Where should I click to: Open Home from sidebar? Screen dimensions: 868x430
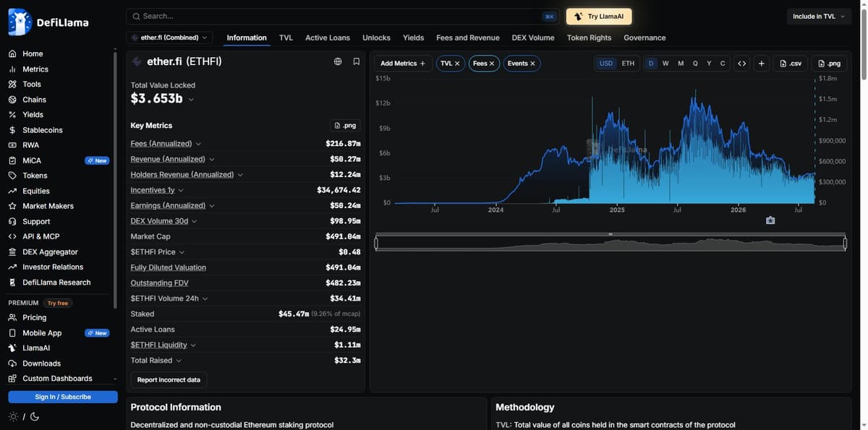(33, 53)
